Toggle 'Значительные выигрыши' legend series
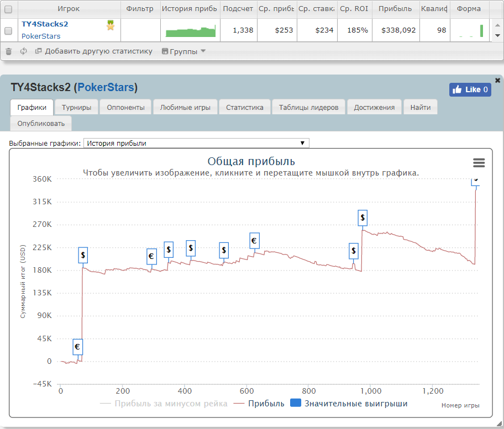 (x=349, y=404)
